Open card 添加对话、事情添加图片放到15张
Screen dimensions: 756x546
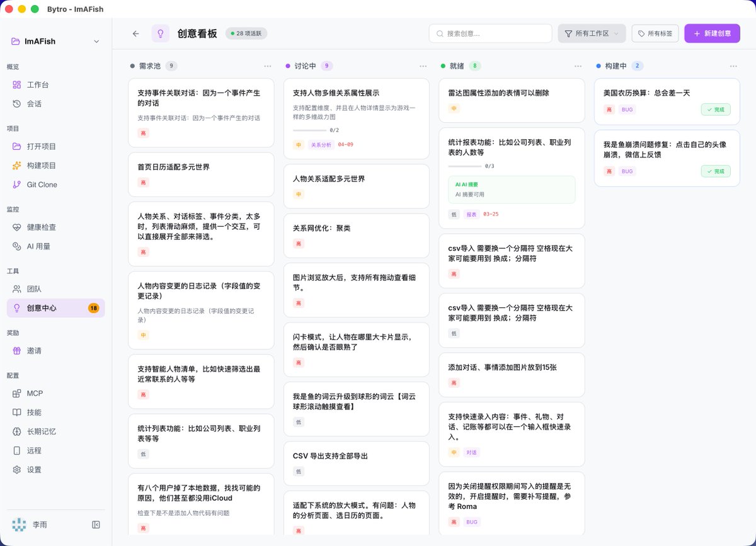pyautogui.click(x=512, y=375)
